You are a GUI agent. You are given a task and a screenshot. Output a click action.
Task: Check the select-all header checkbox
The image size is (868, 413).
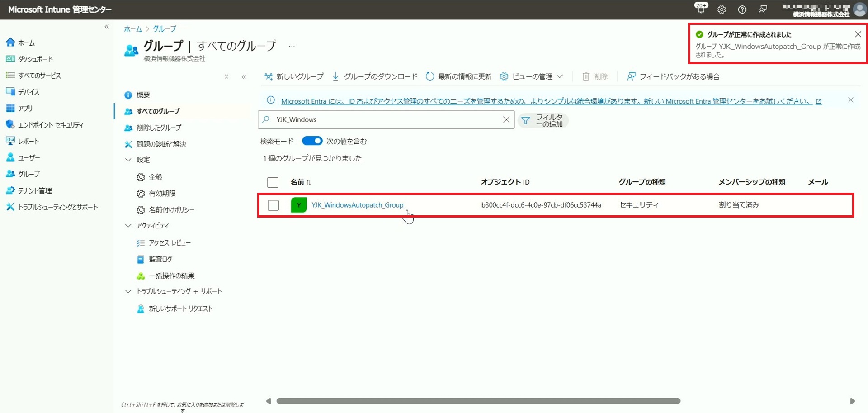tap(273, 182)
